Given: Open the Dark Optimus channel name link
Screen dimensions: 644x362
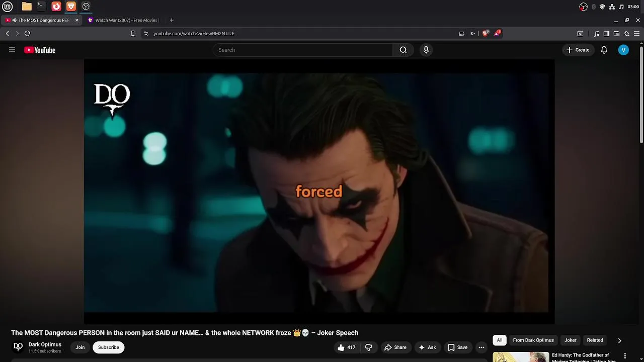Looking at the screenshot, I should 45,344.
